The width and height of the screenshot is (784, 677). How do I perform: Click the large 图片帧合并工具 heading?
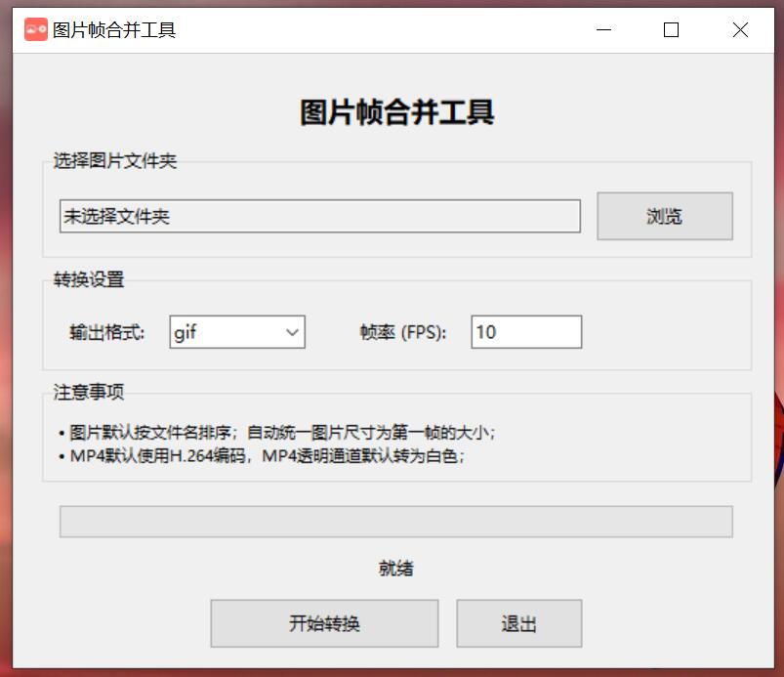[x=394, y=112]
